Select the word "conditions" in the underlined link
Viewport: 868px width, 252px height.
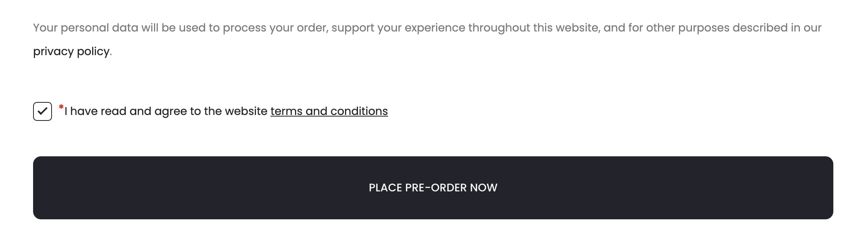(359, 111)
